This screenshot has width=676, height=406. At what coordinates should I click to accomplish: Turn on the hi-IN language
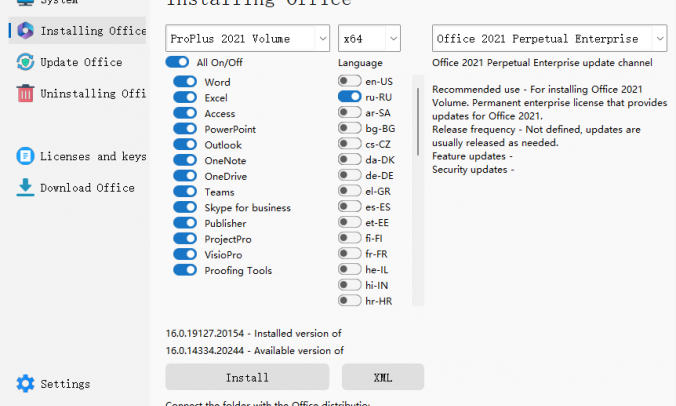click(350, 284)
